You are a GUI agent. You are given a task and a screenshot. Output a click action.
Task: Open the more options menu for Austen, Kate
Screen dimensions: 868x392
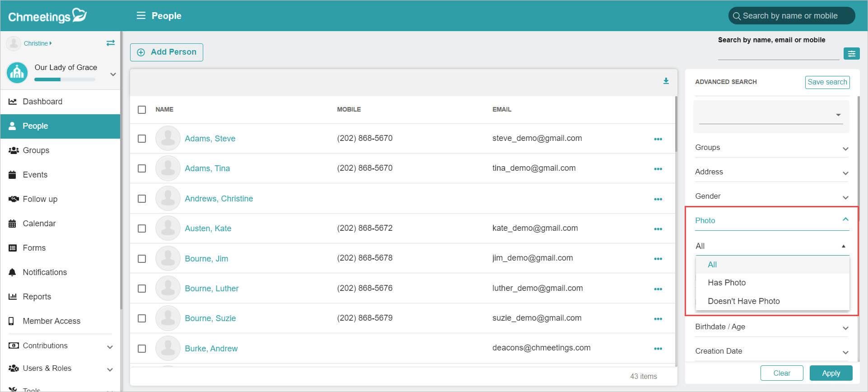[x=658, y=229]
